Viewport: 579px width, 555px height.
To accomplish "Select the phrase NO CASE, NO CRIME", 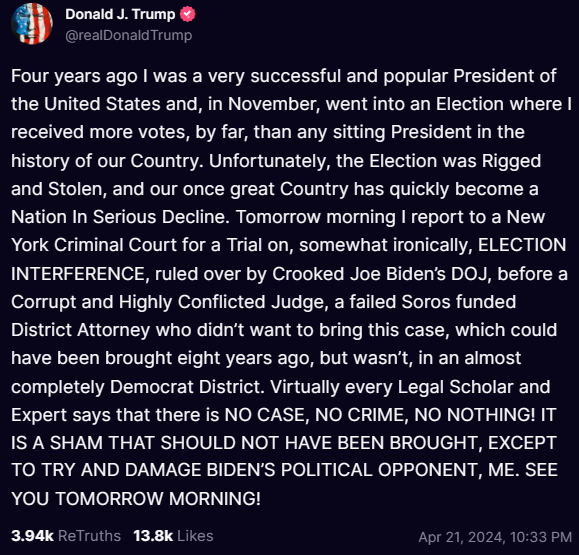I will 316,415.
